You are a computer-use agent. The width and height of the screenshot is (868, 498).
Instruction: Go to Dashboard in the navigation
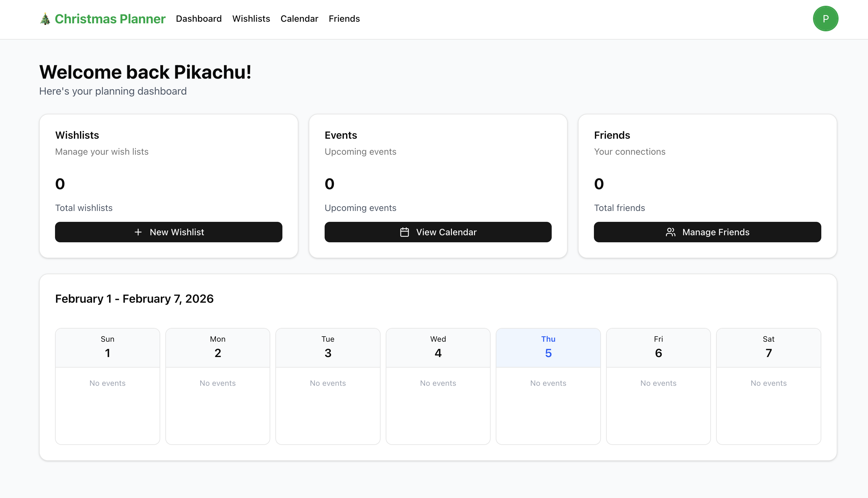pyautogui.click(x=198, y=19)
